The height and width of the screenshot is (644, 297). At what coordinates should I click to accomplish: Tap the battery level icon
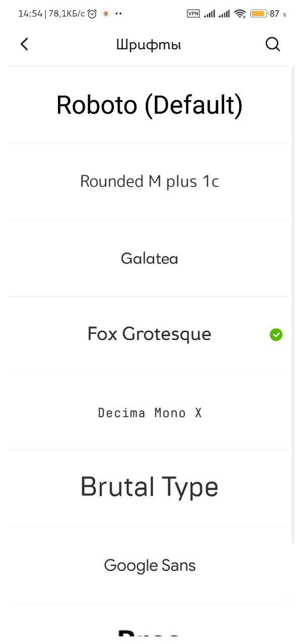click(259, 14)
